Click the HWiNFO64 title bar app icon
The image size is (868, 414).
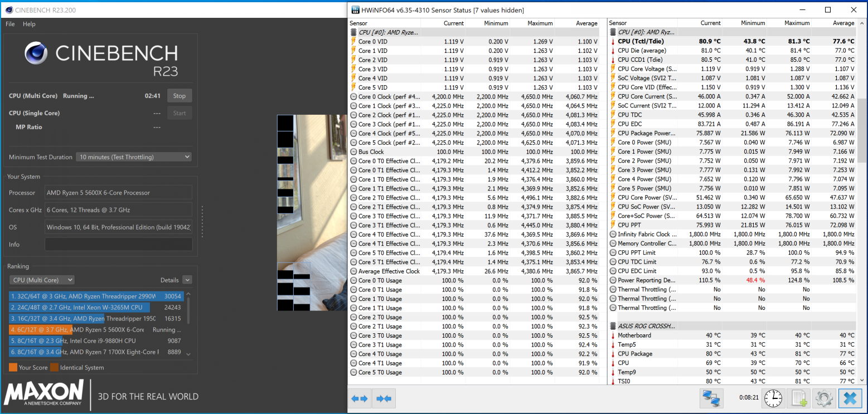pyautogui.click(x=356, y=10)
